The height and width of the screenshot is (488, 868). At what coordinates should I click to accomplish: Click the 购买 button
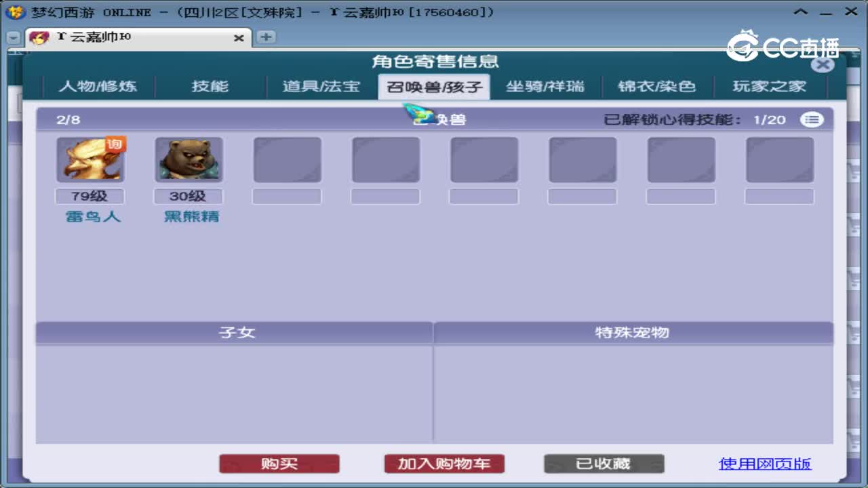(279, 464)
